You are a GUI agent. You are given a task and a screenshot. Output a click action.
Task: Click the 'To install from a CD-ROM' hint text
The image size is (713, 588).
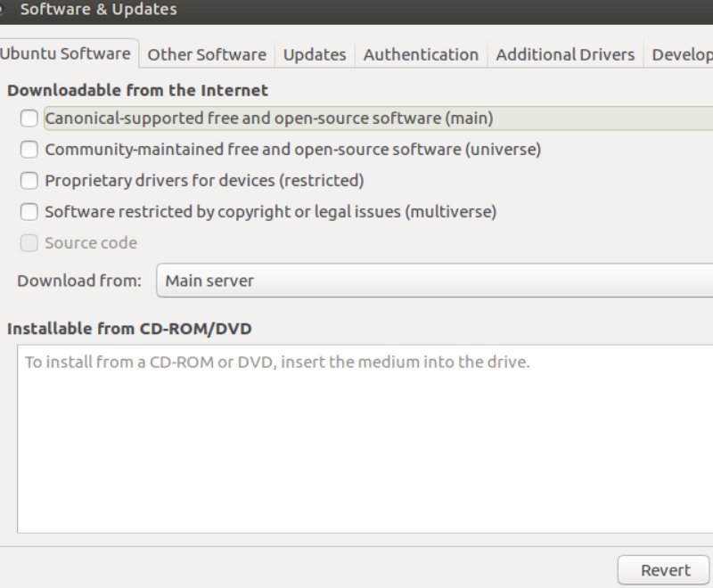277,363
